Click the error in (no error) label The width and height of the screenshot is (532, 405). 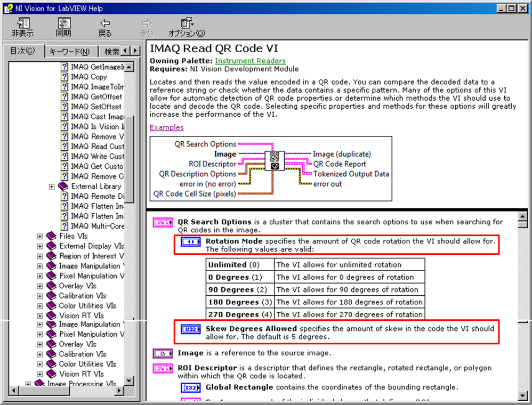[x=208, y=184]
